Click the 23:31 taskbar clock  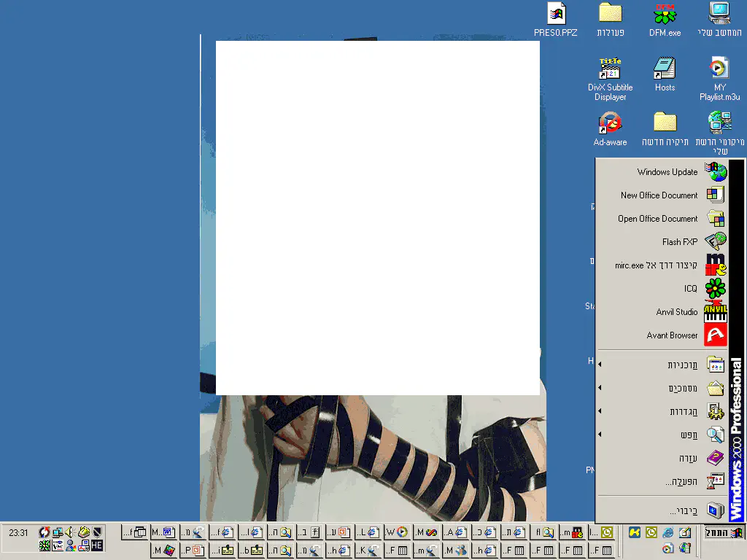click(x=19, y=533)
